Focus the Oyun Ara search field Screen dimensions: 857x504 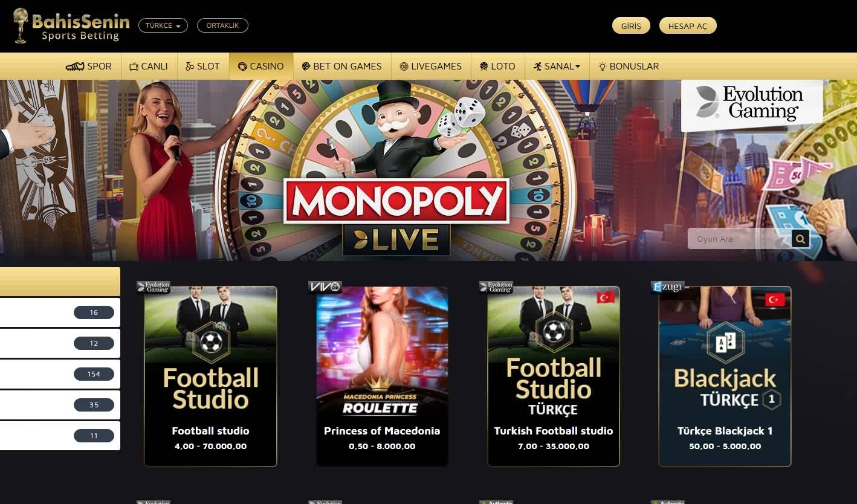coord(739,239)
